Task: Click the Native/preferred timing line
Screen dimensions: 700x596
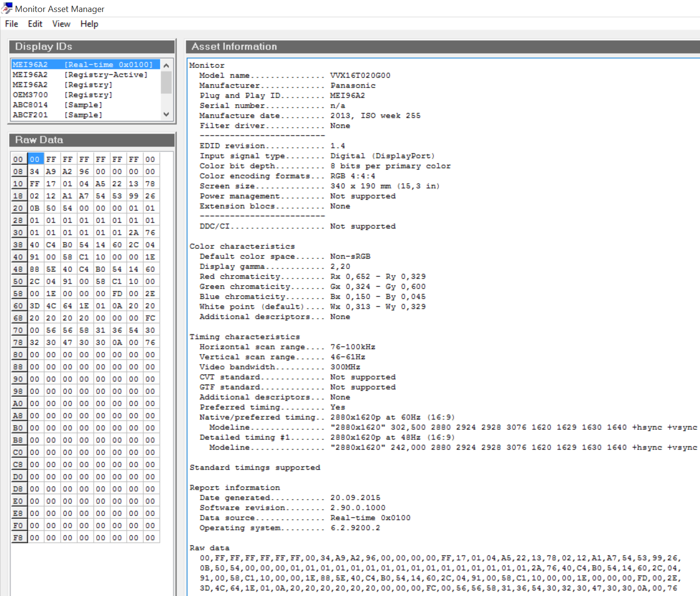Action: (x=327, y=417)
